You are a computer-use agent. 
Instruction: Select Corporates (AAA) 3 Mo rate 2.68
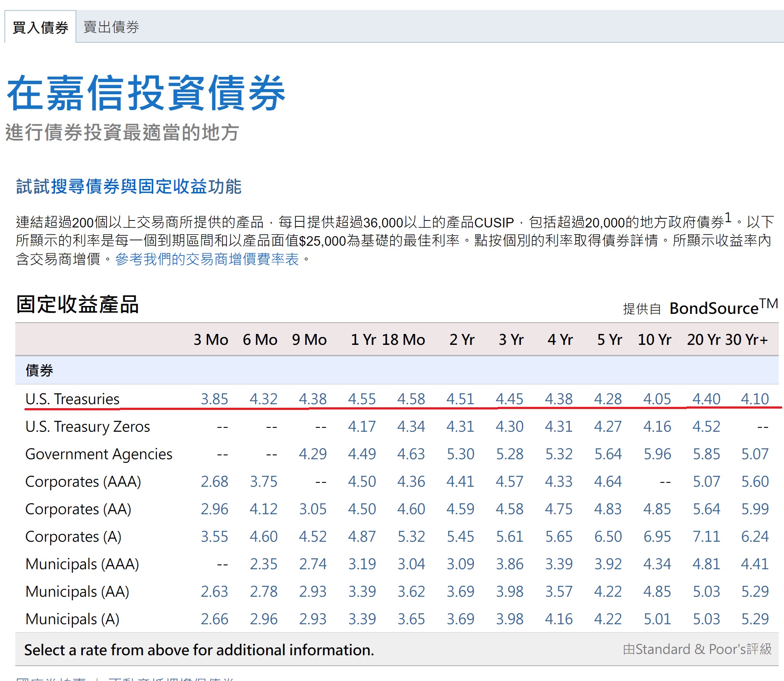pos(214,482)
